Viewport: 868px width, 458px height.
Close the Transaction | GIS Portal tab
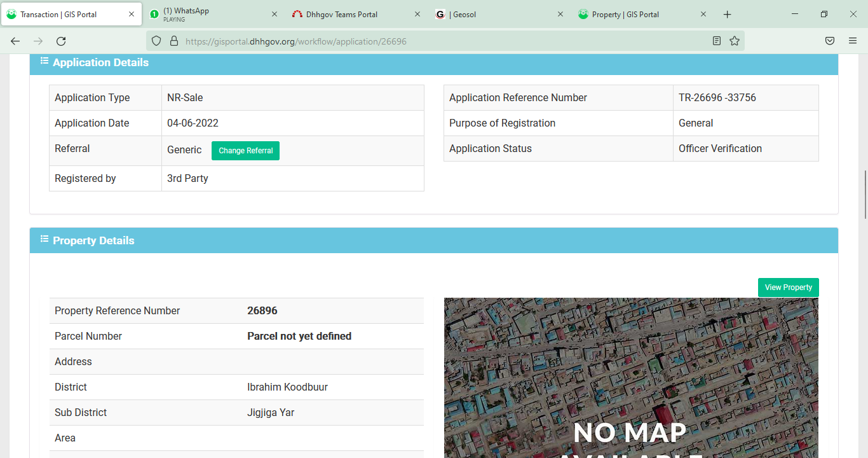pyautogui.click(x=132, y=14)
